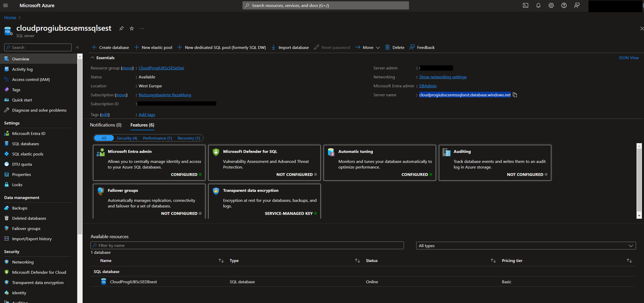Switch to Notifications (0) tab
The width and height of the screenshot is (644, 303).
pyautogui.click(x=105, y=125)
